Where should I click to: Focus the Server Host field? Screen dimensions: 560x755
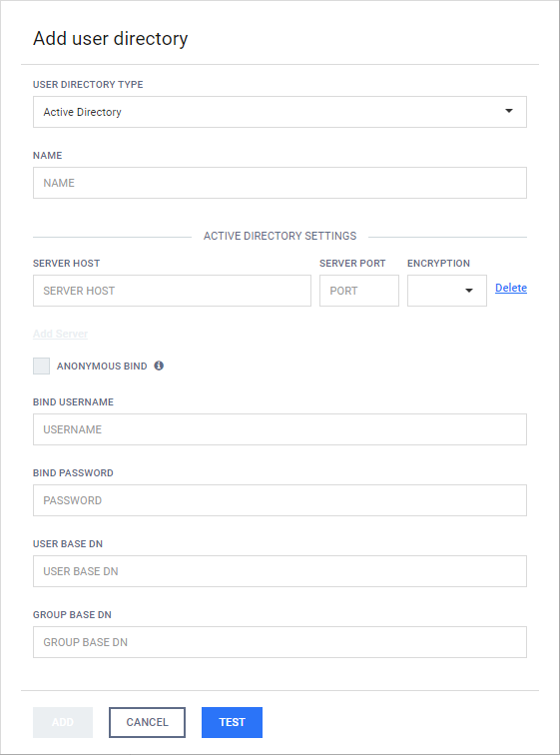click(172, 291)
